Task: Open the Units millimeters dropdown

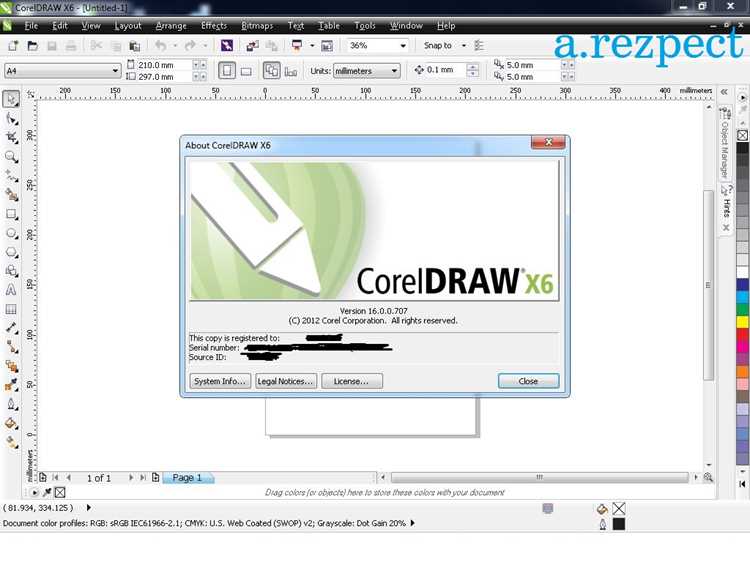Action: click(394, 71)
